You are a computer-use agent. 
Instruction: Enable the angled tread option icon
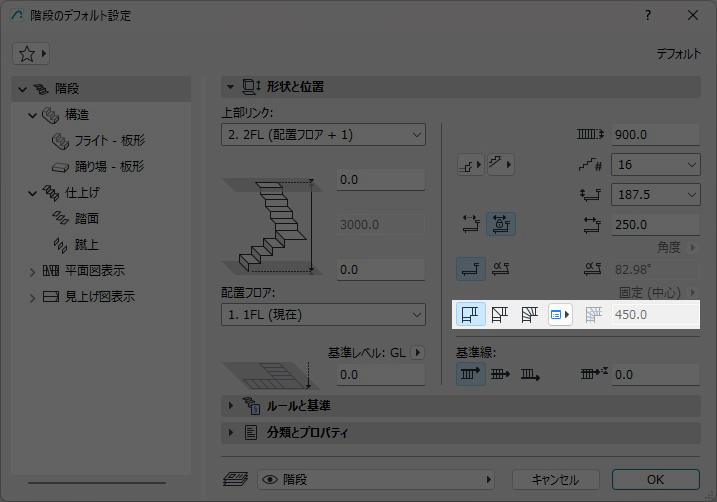(x=500, y=268)
